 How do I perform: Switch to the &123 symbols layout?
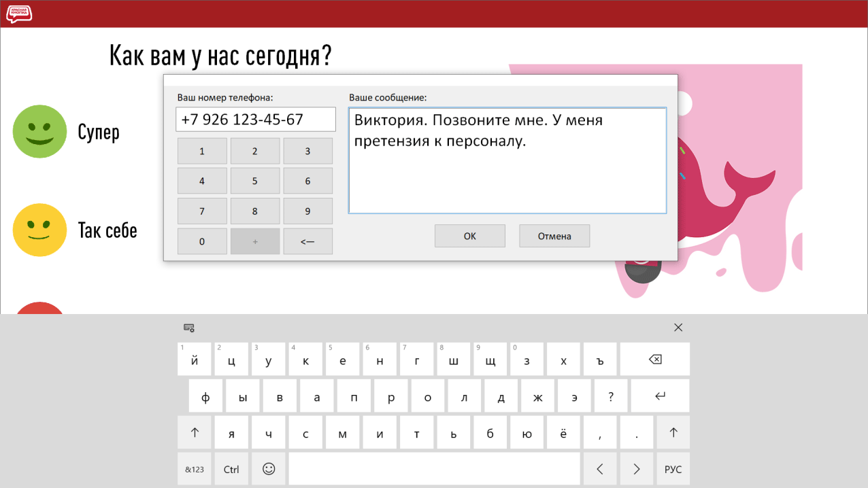click(x=195, y=469)
